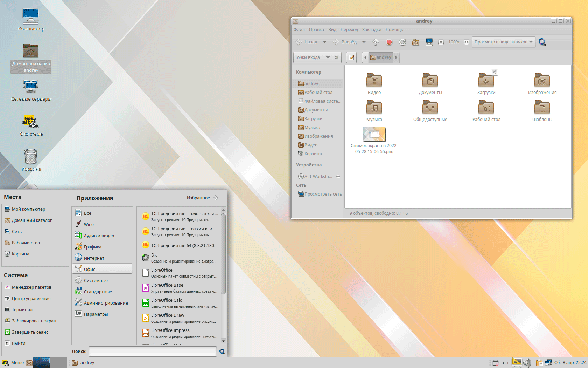Image resolution: width=588 pixels, height=368 pixels.
Task: Open the Назад history dropdown arrow
Action: point(324,42)
